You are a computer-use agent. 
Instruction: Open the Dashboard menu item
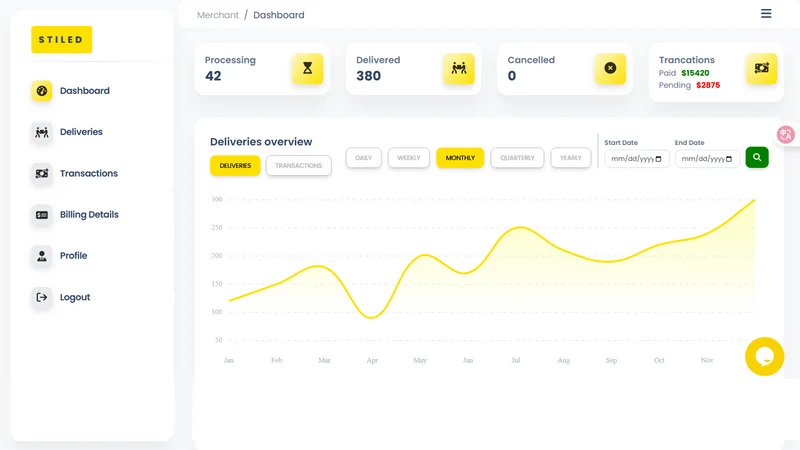pyautogui.click(x=85, y=91)
